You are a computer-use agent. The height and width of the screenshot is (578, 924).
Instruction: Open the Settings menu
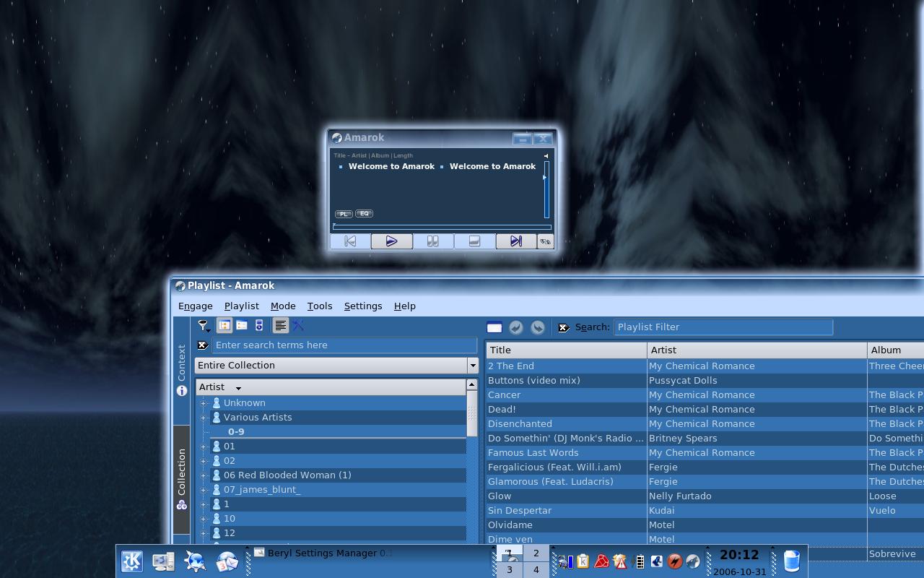363,306
